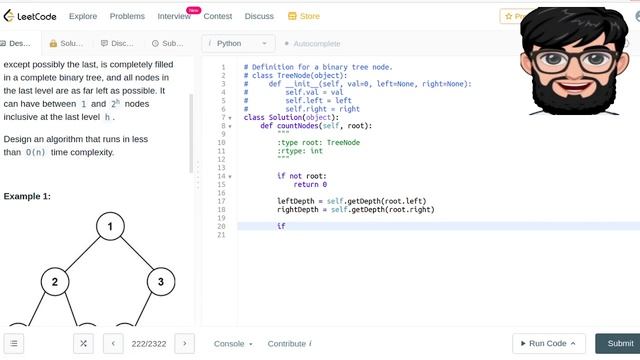Click the rightDepth assignment line
The image size is (640, 360).
pos(356,209)
